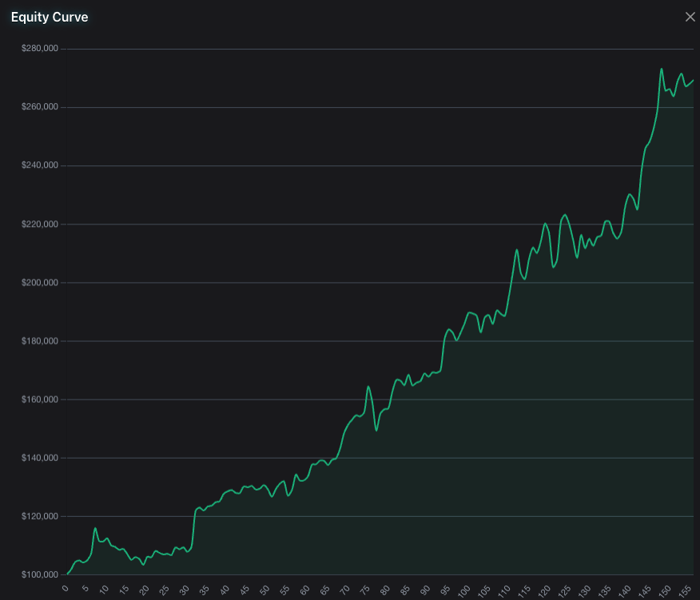Click the x-axis label 20

coord(144,590)
